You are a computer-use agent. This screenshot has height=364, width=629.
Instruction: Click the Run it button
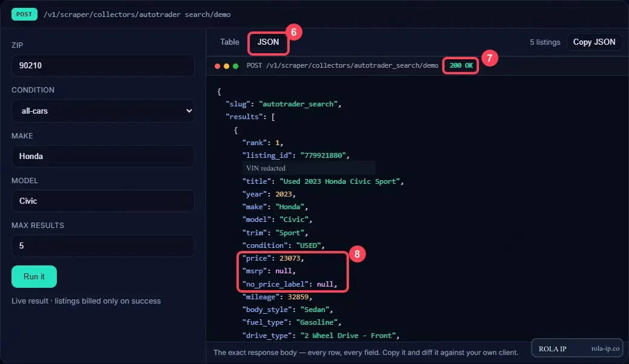pyautogui.click(x=34, y=276)
